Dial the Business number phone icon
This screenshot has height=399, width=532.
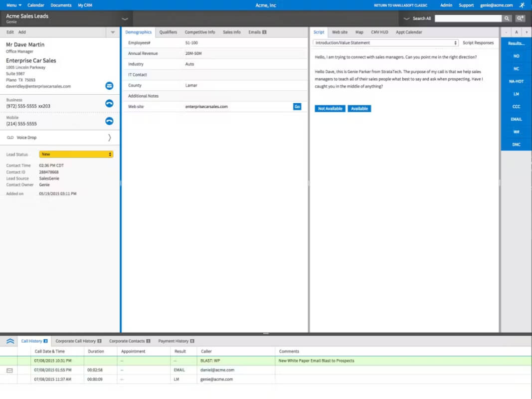click(x=109, y=103)
